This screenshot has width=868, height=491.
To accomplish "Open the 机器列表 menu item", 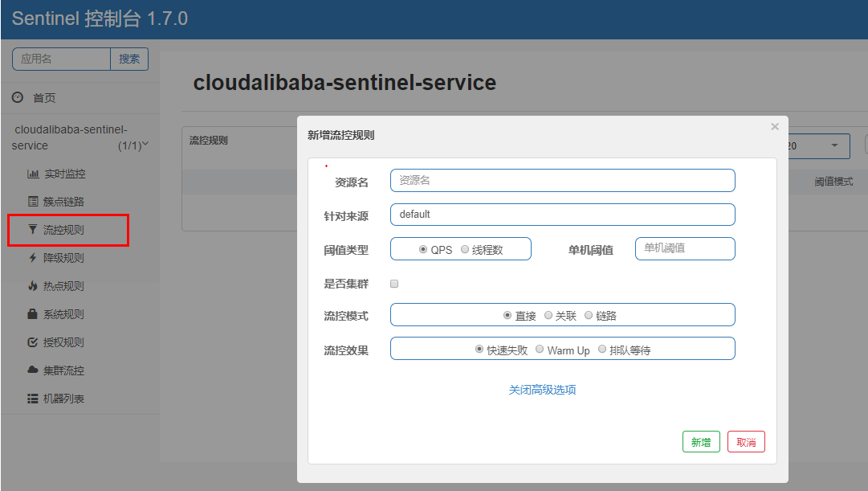I will tap(63, 399).
